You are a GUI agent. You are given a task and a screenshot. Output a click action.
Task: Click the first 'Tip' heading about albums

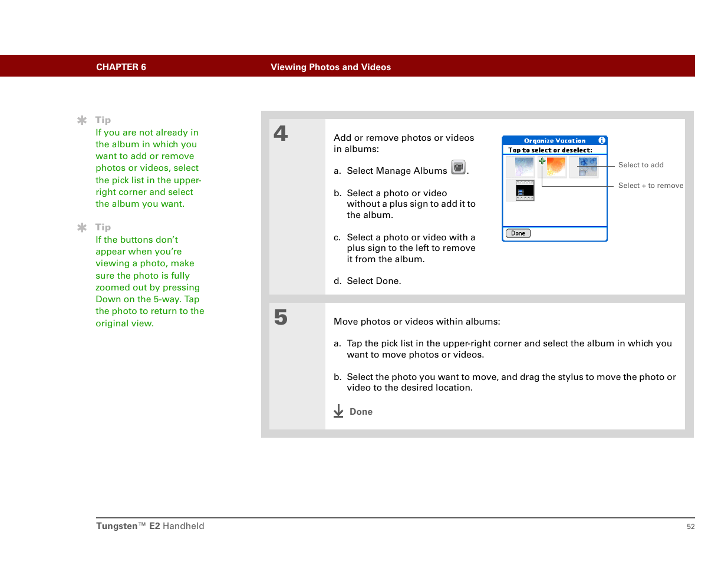[x=103, y=120]
